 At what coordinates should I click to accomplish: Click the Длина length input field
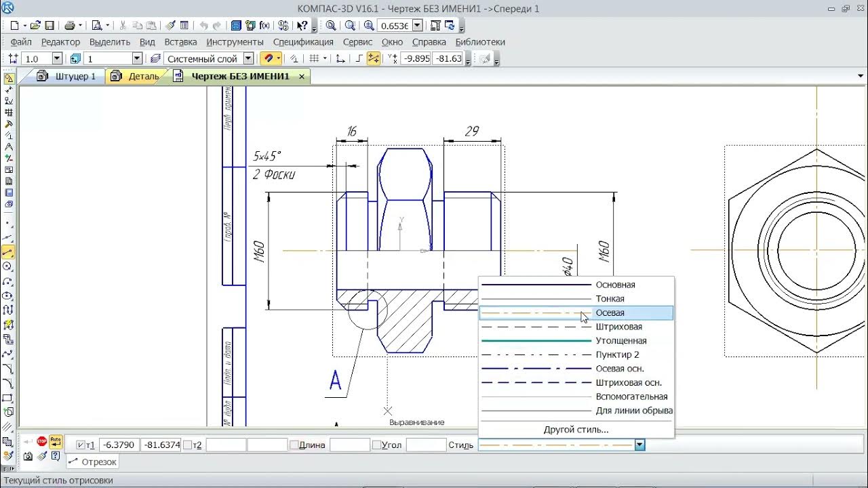click(x=350, y=445)
